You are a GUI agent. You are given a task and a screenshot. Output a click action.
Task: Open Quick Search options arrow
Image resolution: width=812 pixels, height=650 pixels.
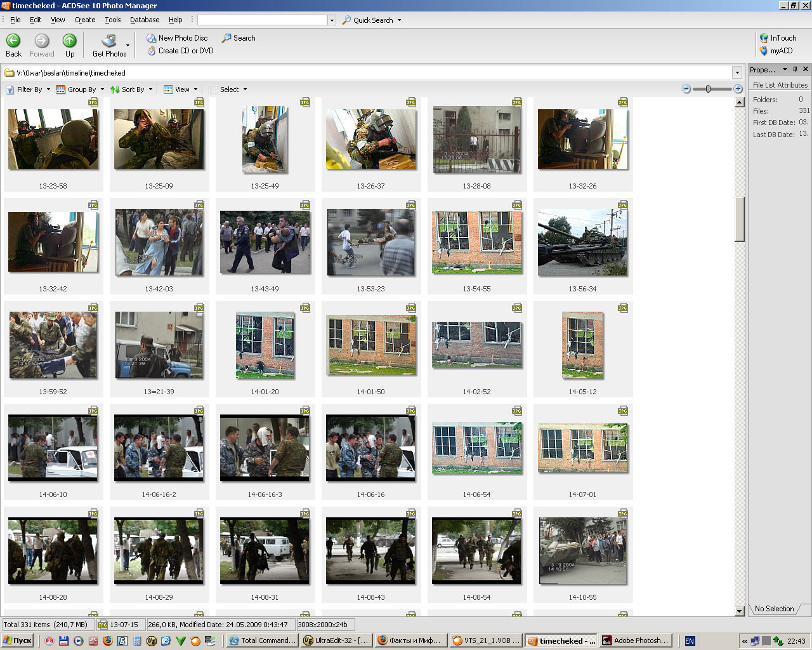pos(399,20)
